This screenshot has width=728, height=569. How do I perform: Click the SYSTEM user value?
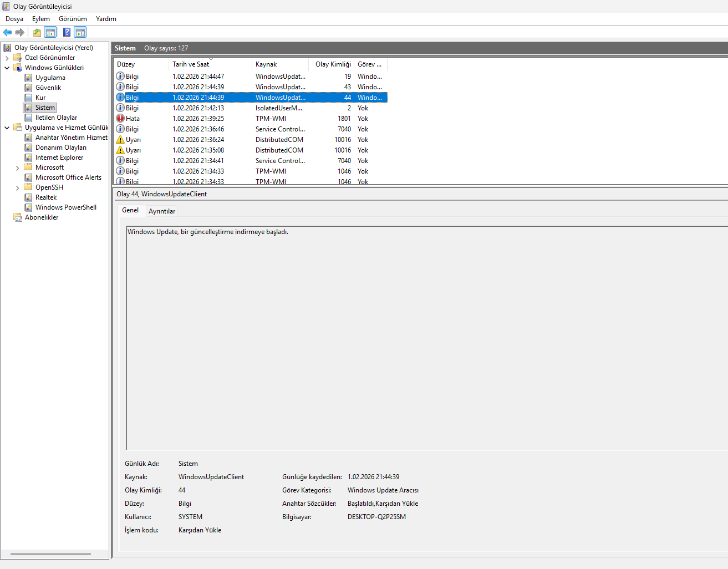coord(190,517)
